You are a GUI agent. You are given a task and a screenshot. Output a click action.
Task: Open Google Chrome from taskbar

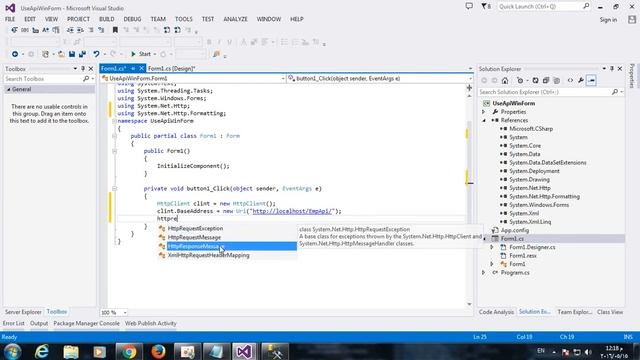pyautogui.click(x=129, y=351)
